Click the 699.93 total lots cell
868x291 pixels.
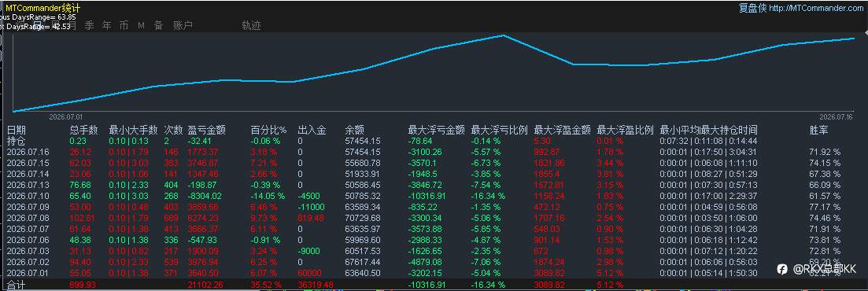[83, 285]
